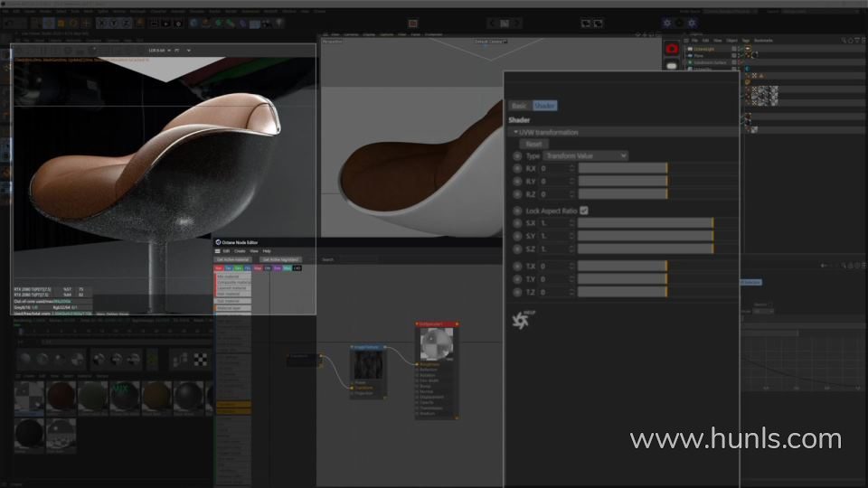Select OctaneLight in Object Manager
This screenshot has width=868, height=488.
click(x=704, y=49)
